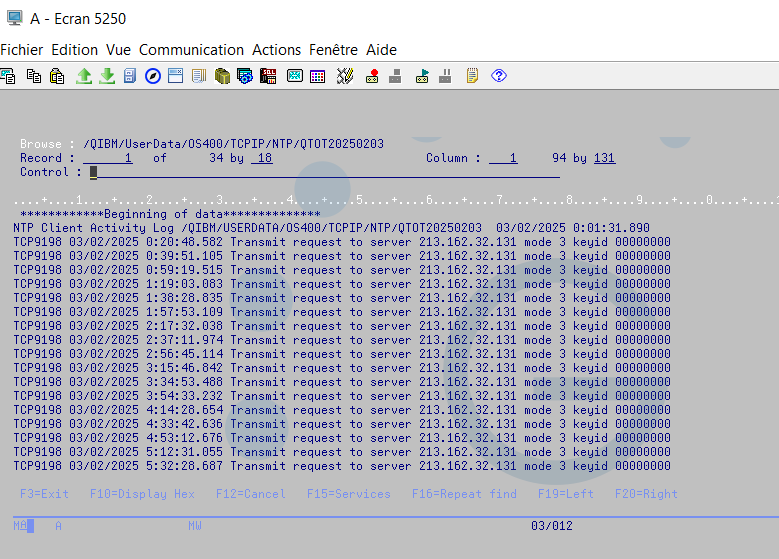Open the yellow notepad icon

point(472,76)
